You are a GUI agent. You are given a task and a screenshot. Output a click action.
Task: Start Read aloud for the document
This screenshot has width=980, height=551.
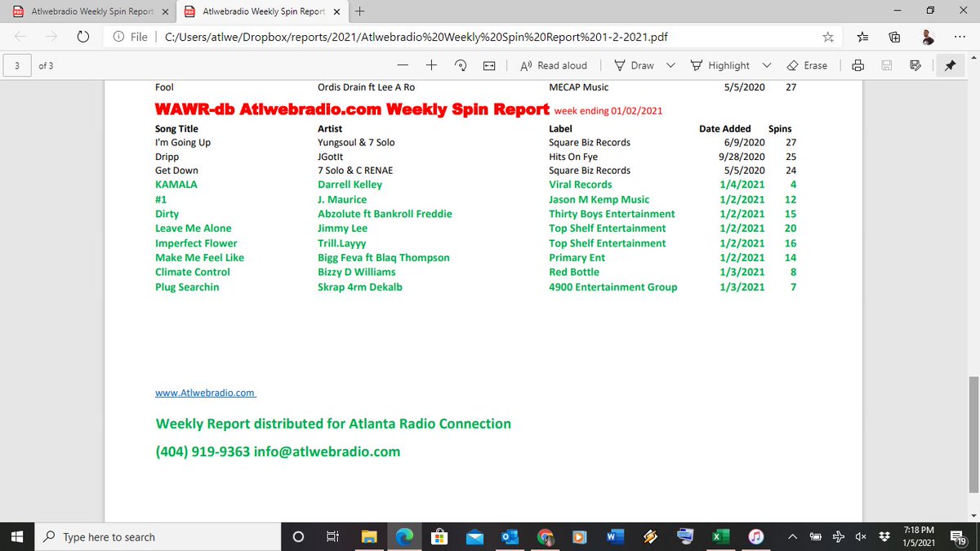pyautogui.click(x=555, y=64)
